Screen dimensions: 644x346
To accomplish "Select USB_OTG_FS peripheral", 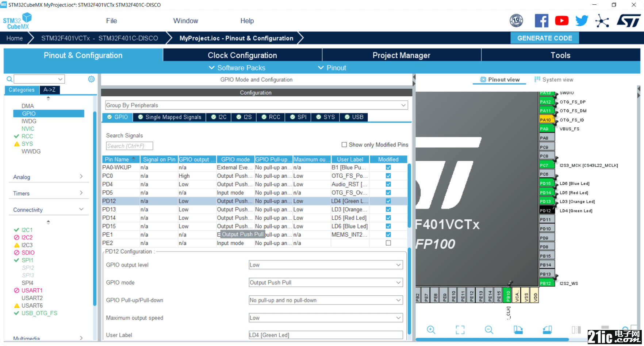I will point(39,313).
